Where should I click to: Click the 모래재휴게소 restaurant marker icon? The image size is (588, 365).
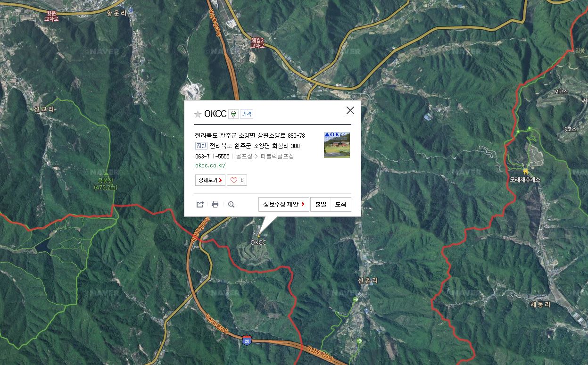[525, 171]
